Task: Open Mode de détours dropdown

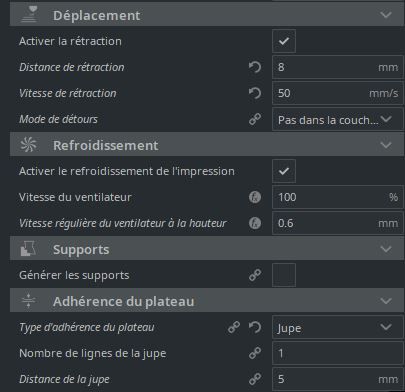Action: pos(338,119)
